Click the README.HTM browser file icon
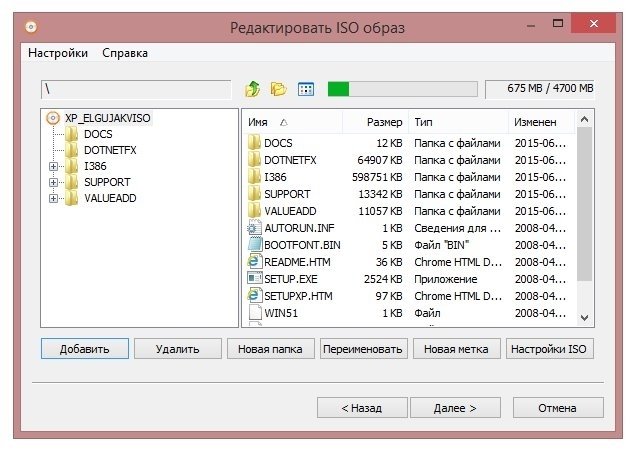Image resolution: width=640 pixels, height=458 pixels. click(x=254, y=262)
